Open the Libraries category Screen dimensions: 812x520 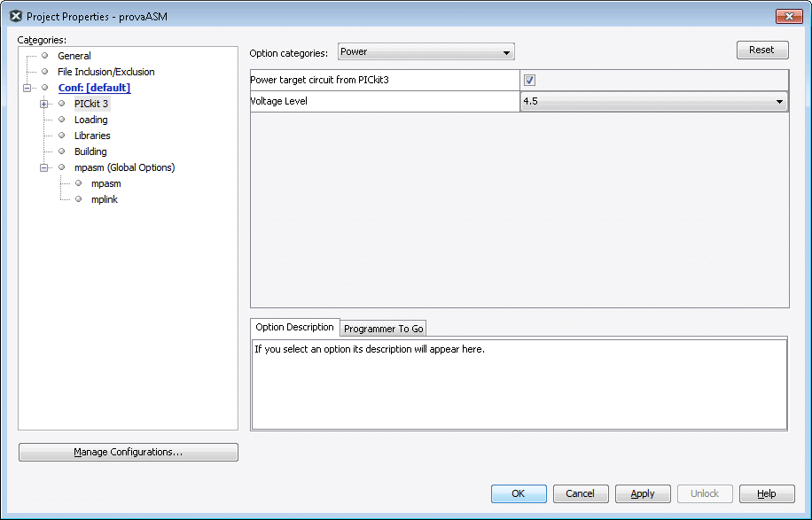[92, 136]
